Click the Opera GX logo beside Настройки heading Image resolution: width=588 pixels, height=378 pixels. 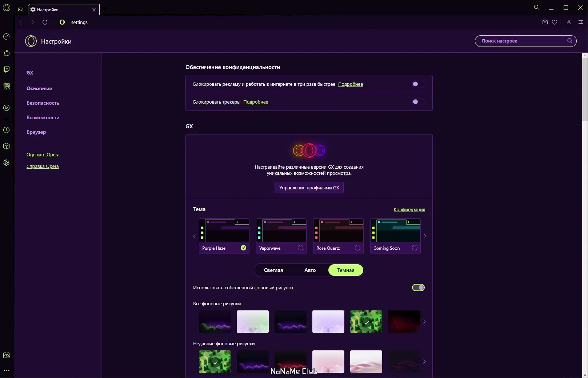(31, 41)
